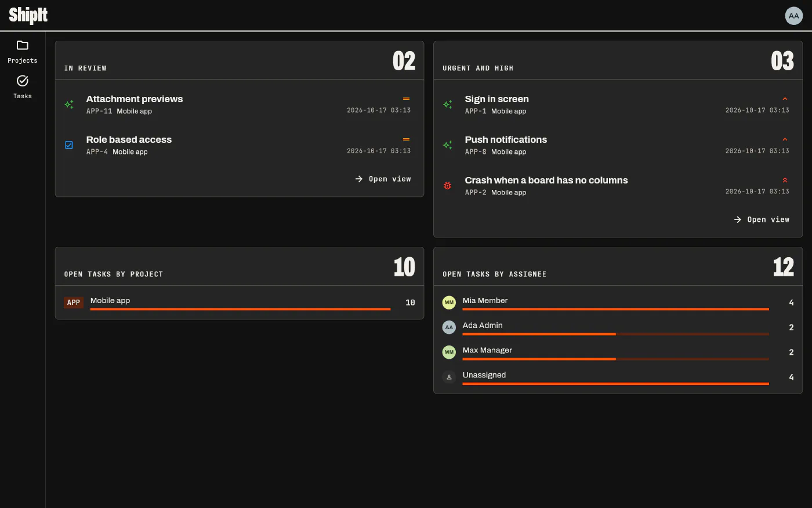
Task: Click medium priority icon on Role based access
Action: coord(407,139)
